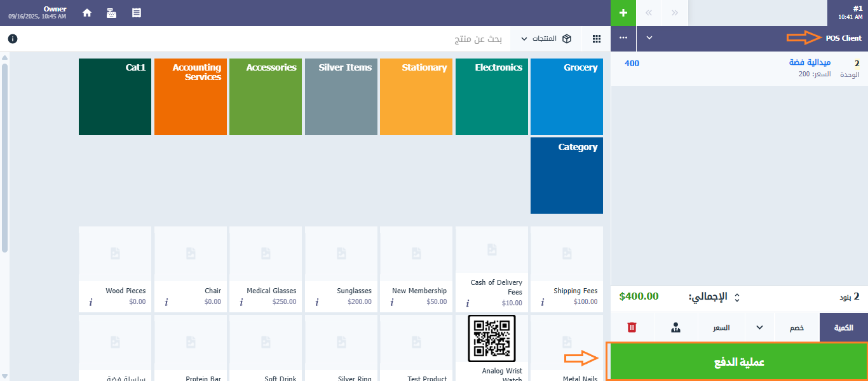This screenshot has height=381, width=868.
Task: Open chevron dropdown beside خصم discount
Action: (x=759, y=328)
